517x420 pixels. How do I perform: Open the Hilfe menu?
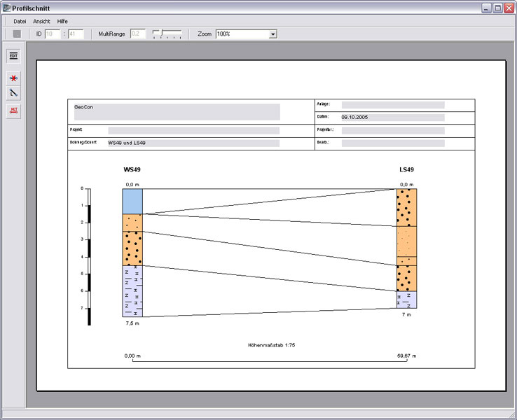pos(63,21)
